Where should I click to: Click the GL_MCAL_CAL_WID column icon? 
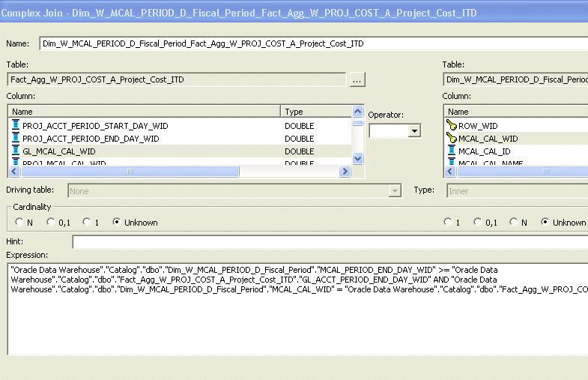pyautogui.click(x=16, y=151)
